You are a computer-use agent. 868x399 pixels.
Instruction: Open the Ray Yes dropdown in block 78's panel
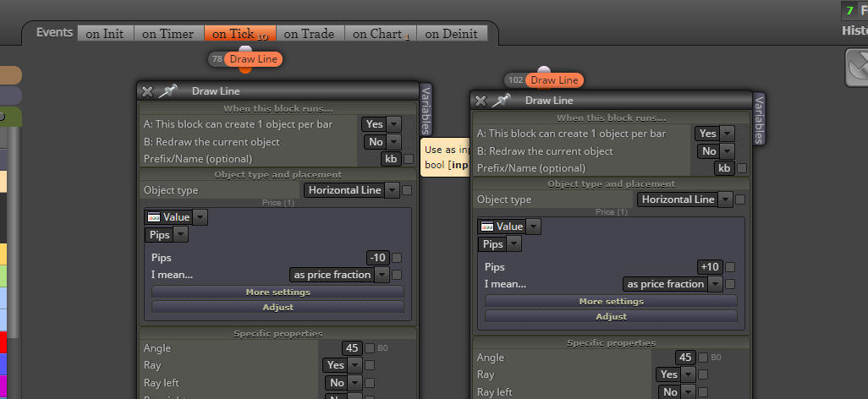343,365
